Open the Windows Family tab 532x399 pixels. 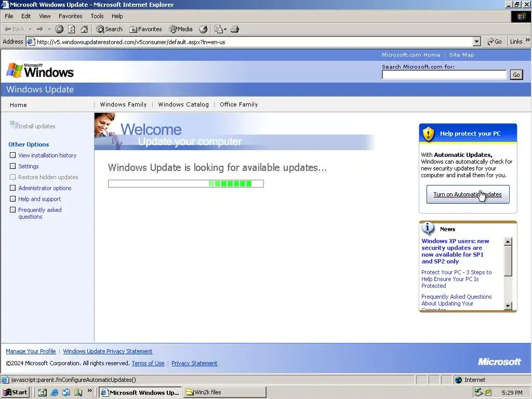[x=123, y=104]
